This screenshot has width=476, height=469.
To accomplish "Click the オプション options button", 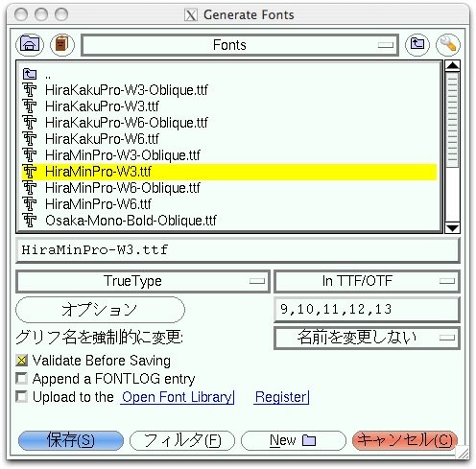I will [100, 310].
